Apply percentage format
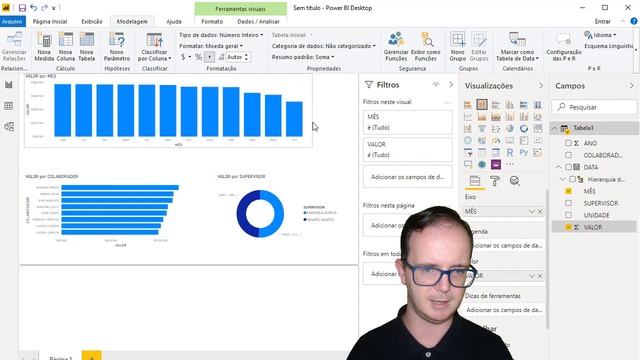This screenshot has height=360, width=640. click(x=198, y=57)
